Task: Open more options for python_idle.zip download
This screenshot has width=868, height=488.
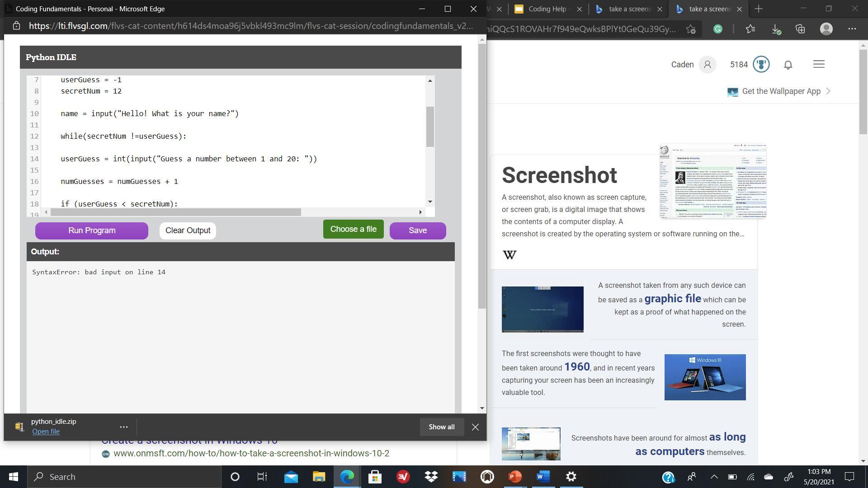Action: point(123,427)
